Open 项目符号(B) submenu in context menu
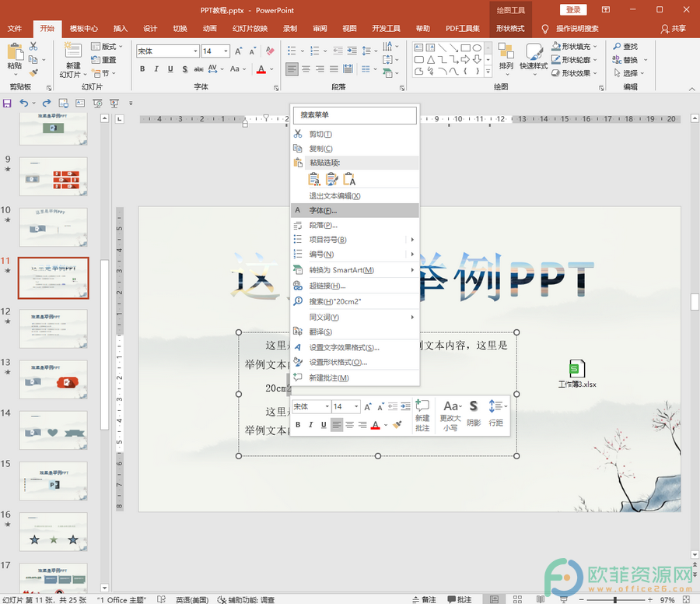The width and height of the screenshot is (700, 604). 355,240
